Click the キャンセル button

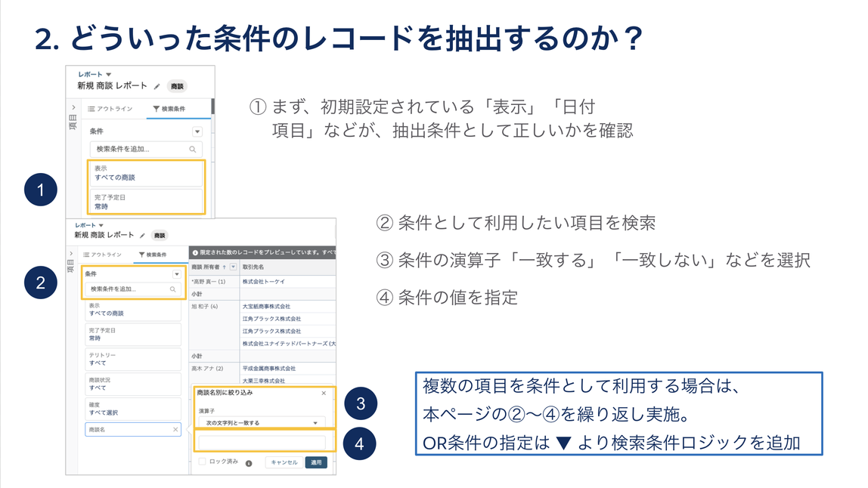(x=284, y=462)
